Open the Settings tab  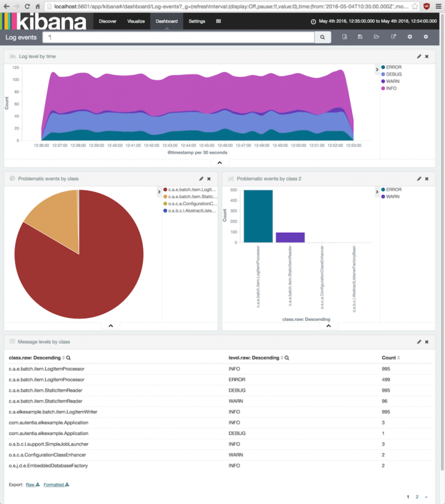[x=196, y=21]
